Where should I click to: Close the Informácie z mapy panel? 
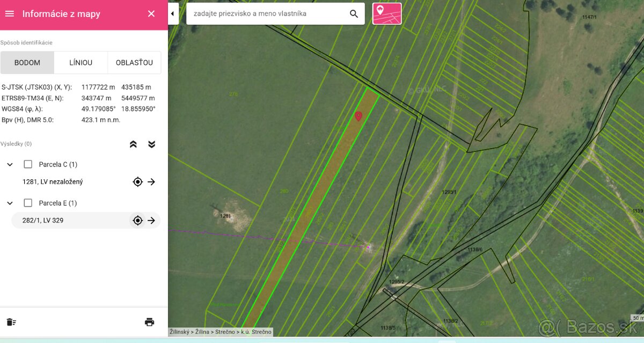[151, 14]
